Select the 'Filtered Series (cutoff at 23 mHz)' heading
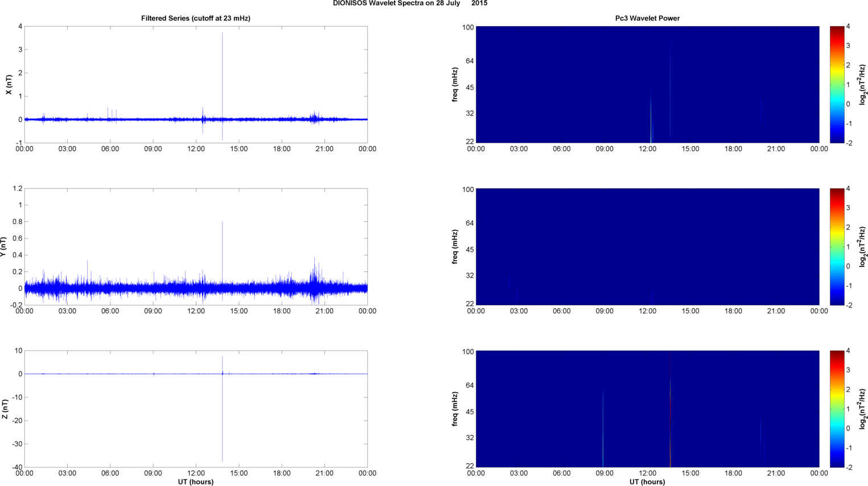The height and width of the screenshot is (486, 868). point(196,18)
